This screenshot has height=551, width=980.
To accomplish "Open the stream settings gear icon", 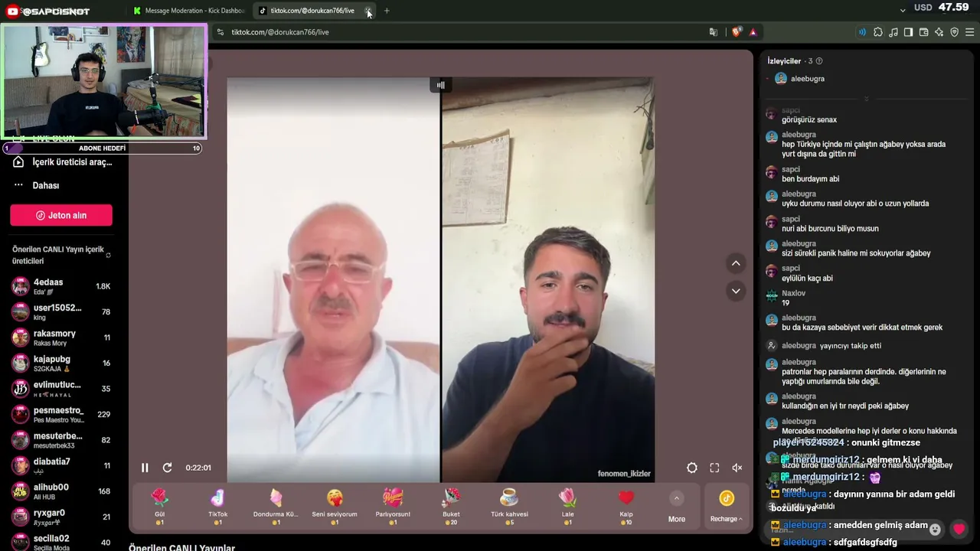I will (692, 468).
